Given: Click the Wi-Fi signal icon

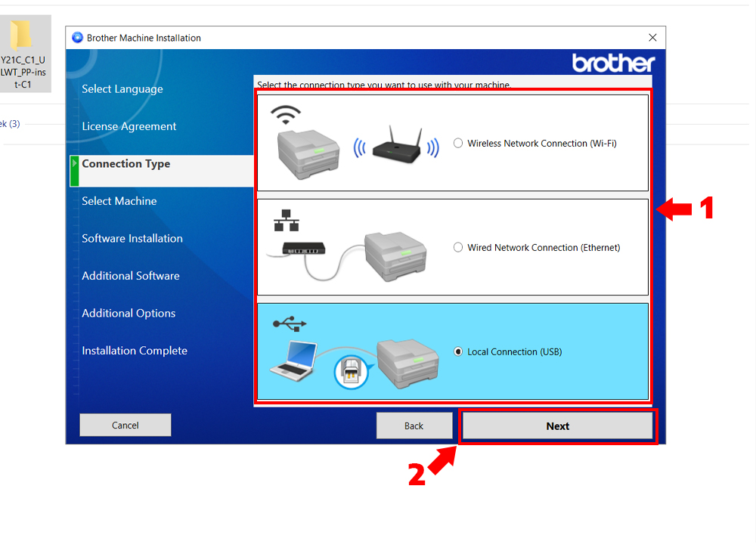Looking at the screenshot, I should tap(286, 115).
